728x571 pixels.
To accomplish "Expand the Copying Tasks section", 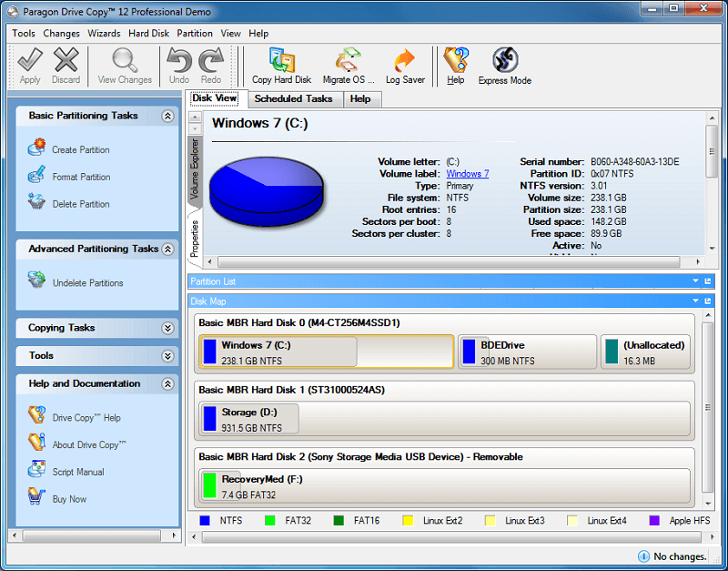I will point(167,328).
